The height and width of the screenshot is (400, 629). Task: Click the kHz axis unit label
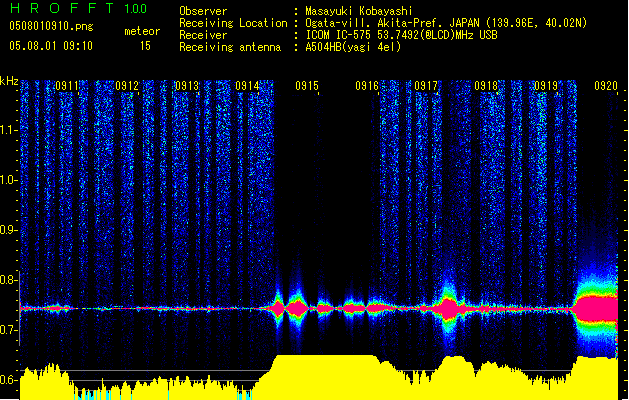coord(9,81)
